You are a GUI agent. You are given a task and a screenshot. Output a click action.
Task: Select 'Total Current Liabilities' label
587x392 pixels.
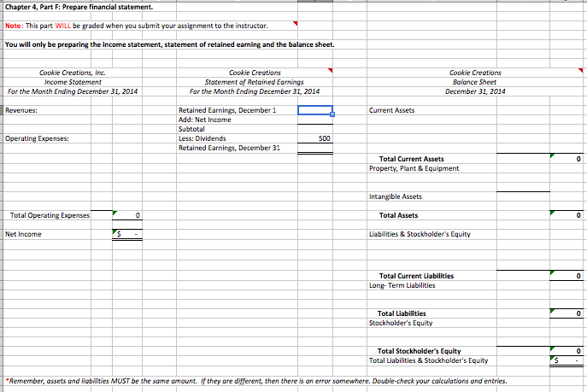click(x=416, y=276)
